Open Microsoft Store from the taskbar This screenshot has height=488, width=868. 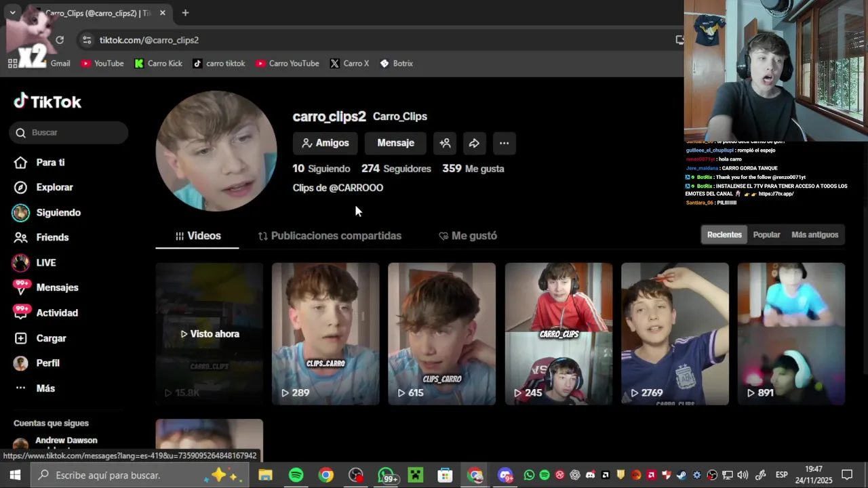click(445, 475)
